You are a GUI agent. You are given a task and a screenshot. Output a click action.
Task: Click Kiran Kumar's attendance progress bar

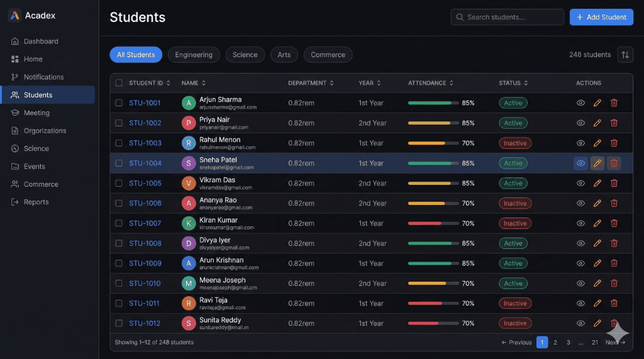433,223
